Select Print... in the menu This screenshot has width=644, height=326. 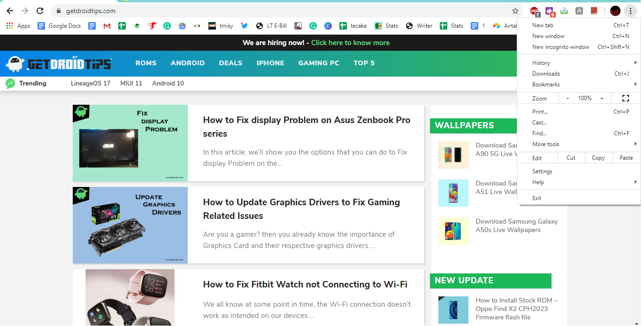click(579, 112)
